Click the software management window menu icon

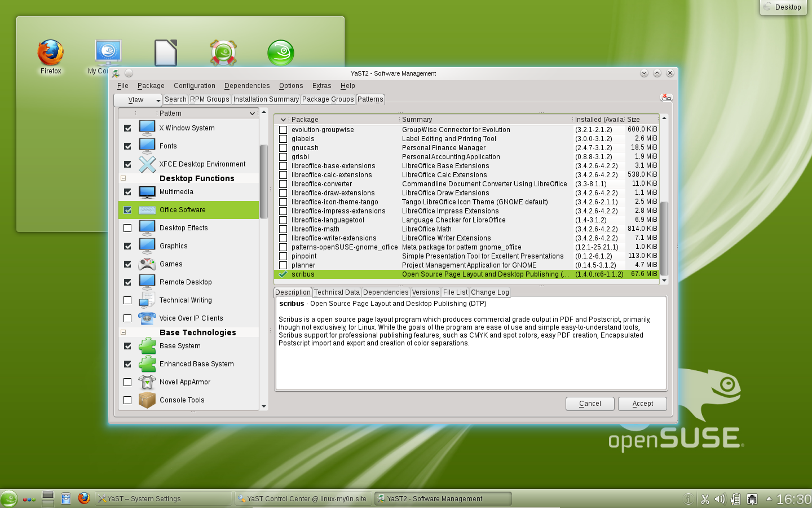click(x=116, y=73)
